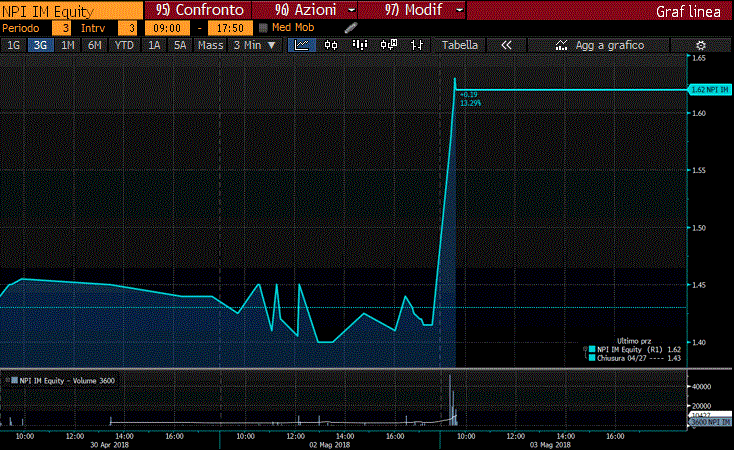The width and height of the screenshot is (734, 450).
Task: Click the fourth chart style icon
Action: (389, 45)
